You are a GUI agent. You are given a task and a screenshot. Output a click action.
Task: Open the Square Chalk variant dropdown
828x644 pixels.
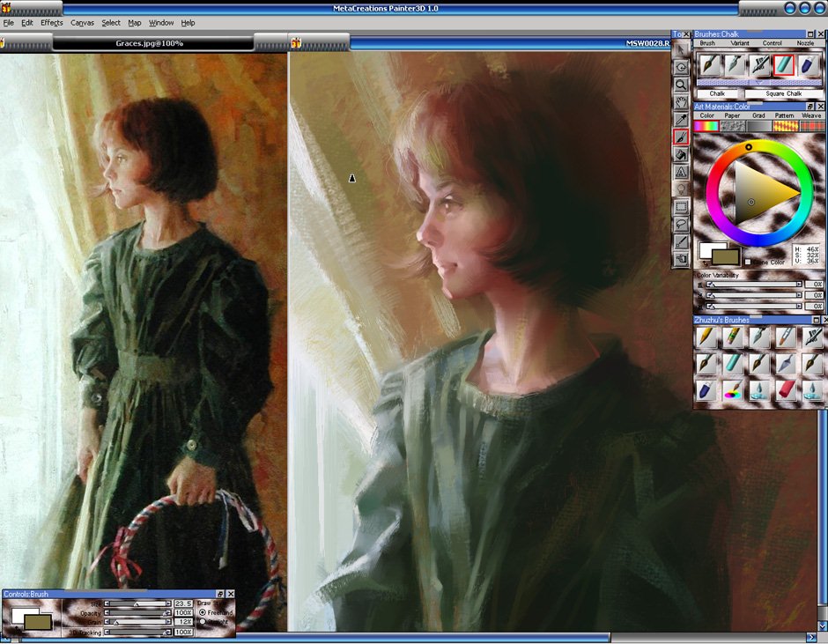click(784, 93)
